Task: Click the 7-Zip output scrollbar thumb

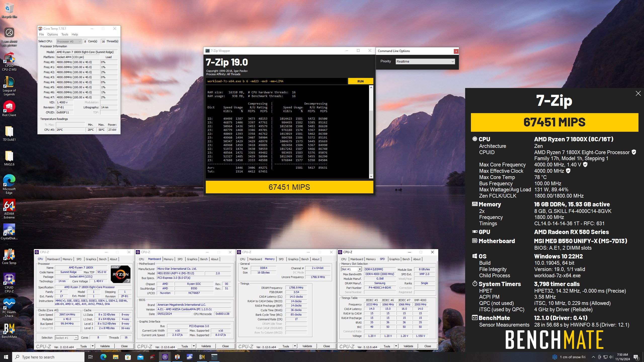Action: tap(371, 142)
